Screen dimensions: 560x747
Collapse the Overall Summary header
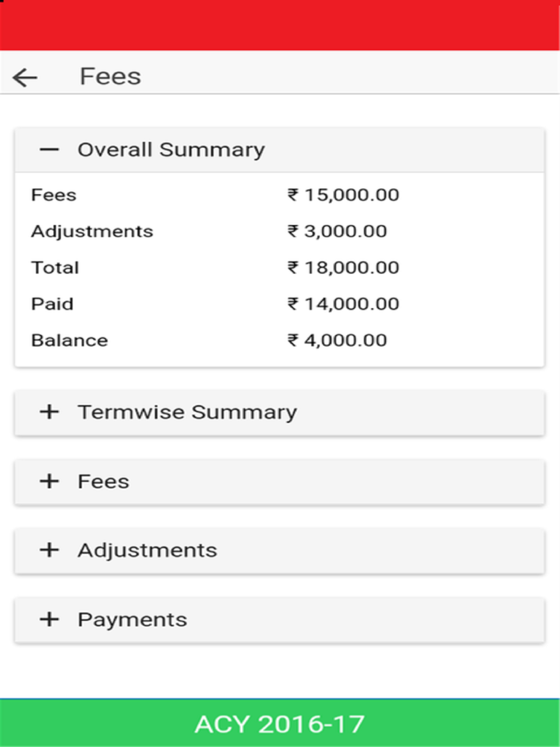coord(280,150)
